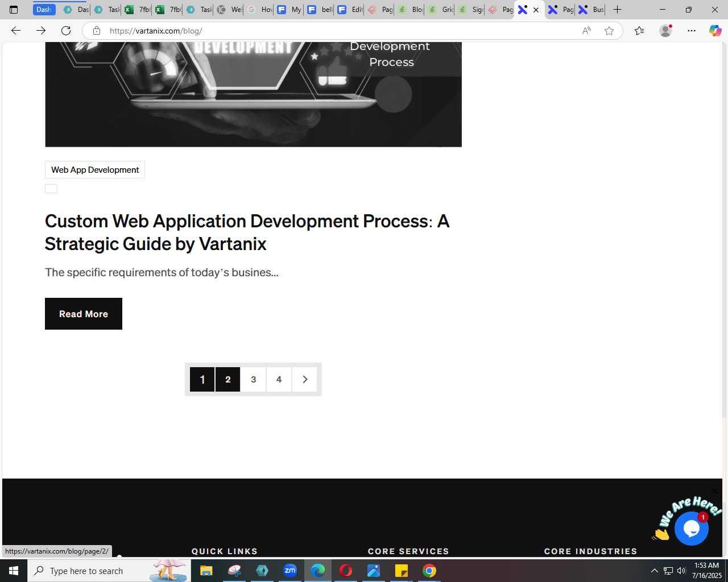Switch to the 'Bus' tab
This screenshot has height=582, width=728.
[x=591, y=10]
